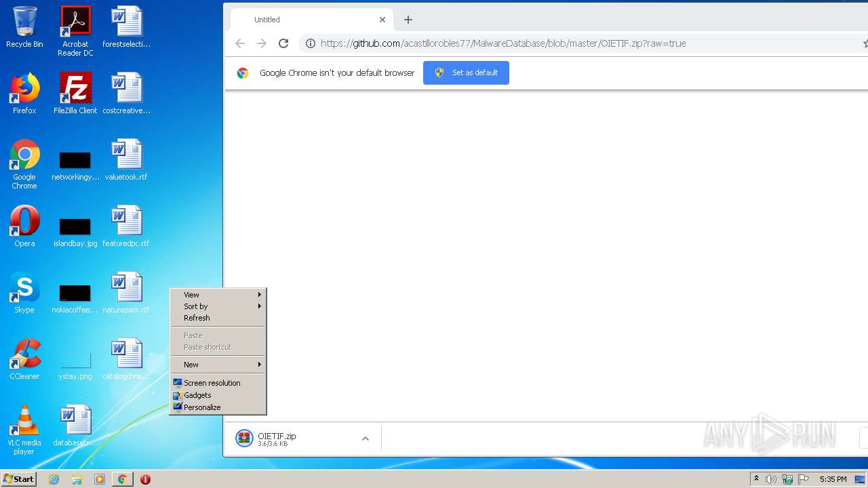Select the databasetv... document icon
The image size is (868, 488).
point(75,426)
